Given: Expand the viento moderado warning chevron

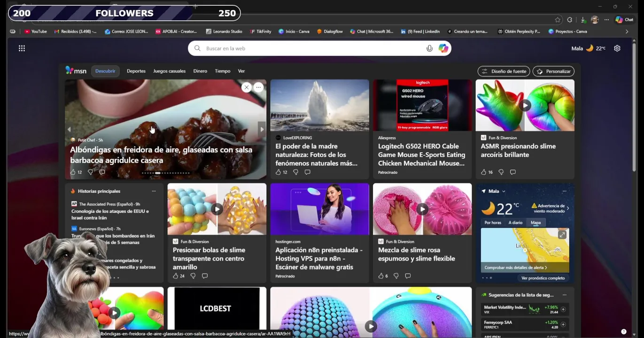Looking at the screenshot, I should click(568, 208).
